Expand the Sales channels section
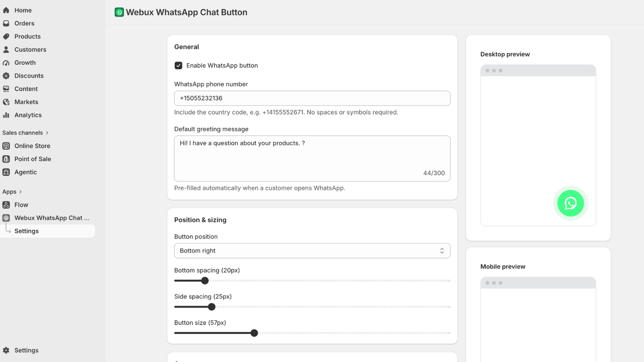Screen dimensions: 644x362 tap(25, 133)
